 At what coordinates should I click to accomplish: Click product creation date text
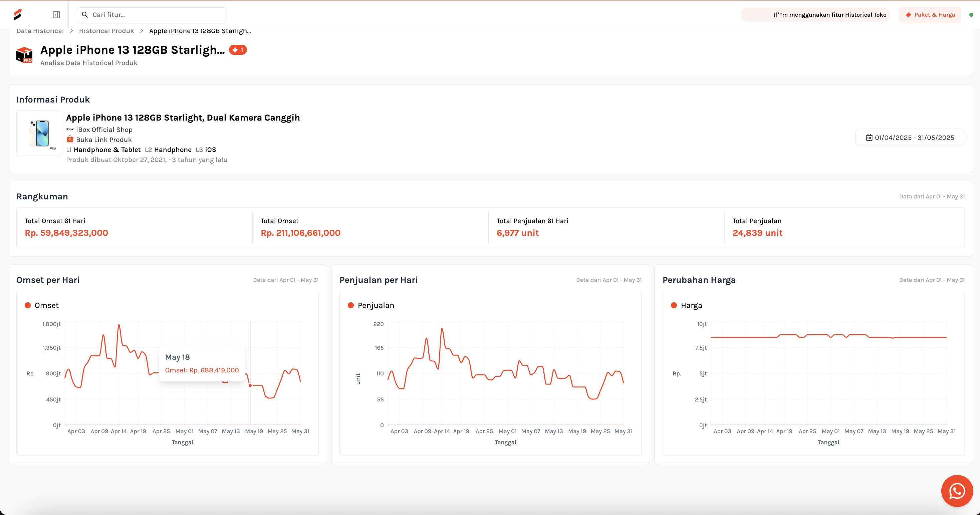click(147, 160)
